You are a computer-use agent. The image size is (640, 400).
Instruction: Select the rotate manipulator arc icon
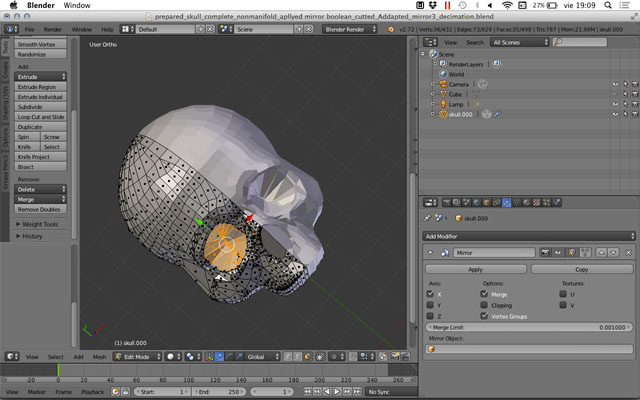229,357
